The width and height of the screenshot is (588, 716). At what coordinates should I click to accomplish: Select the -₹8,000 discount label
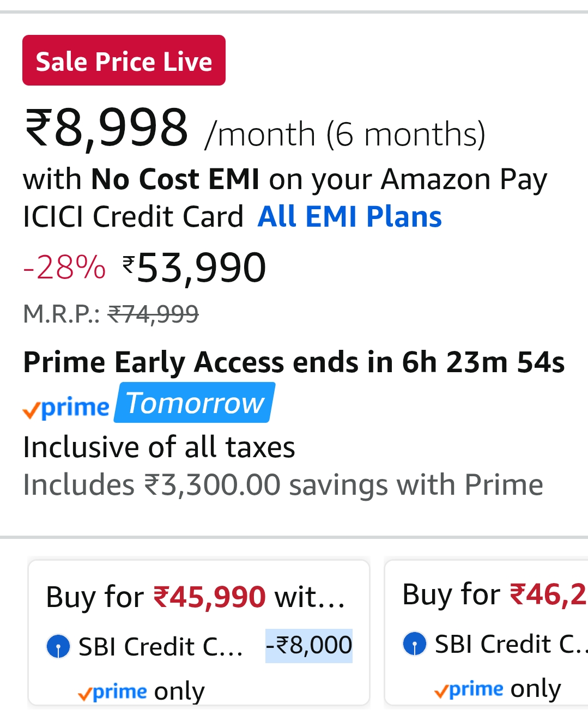(x=309, y=646)
